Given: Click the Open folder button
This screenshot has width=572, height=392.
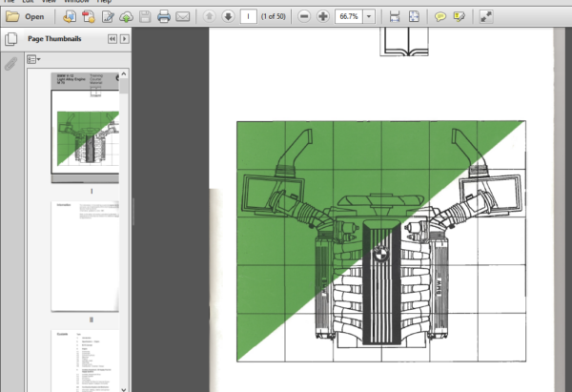Looking at the screenshot, I should [25, 16].
